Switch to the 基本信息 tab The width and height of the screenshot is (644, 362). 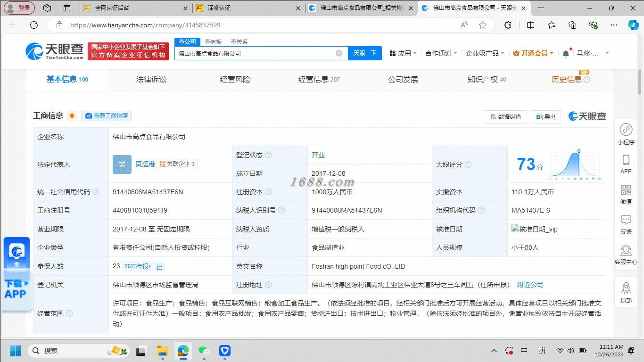tap(67, 79)
